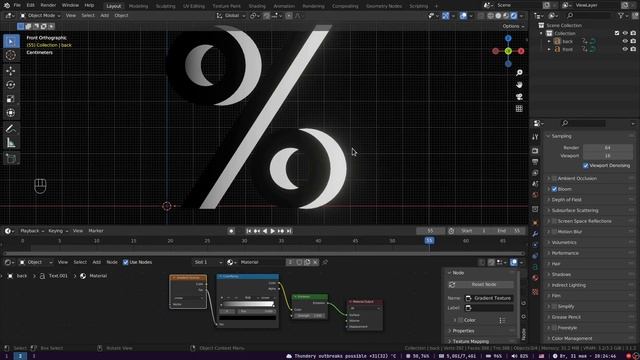The width and height of the screenshot is (640, 360).
Task: Disable rendering of back object camera icon
Action: (633, 41)
